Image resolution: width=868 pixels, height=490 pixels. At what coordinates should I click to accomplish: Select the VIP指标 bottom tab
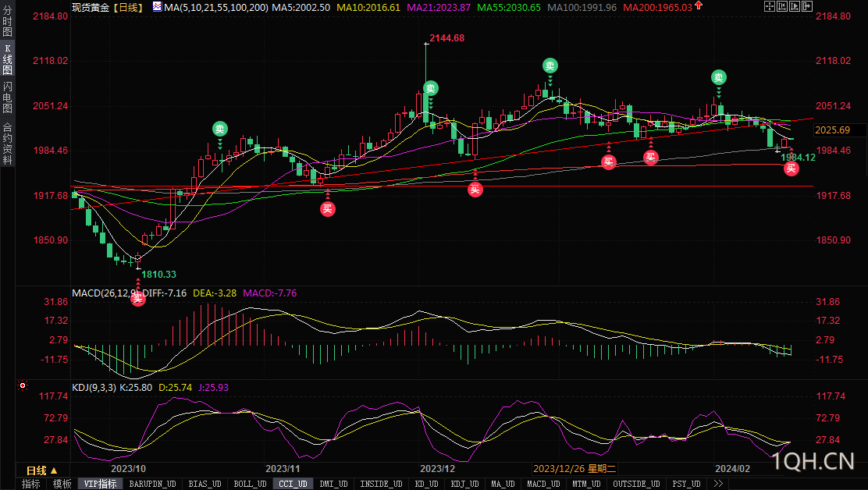tap(100, 484)
